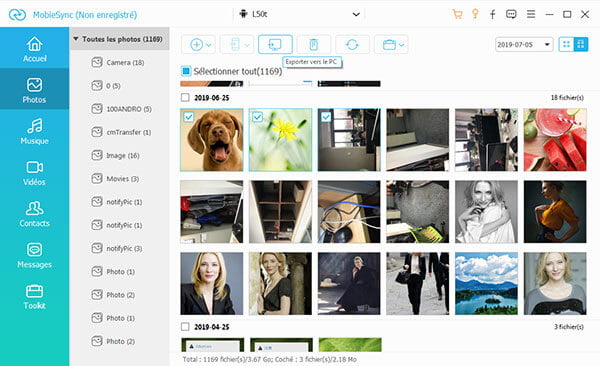This screenshot has height=366, width=600.
Task: Expand the export to device dropdown arrow
Action: 247,45
